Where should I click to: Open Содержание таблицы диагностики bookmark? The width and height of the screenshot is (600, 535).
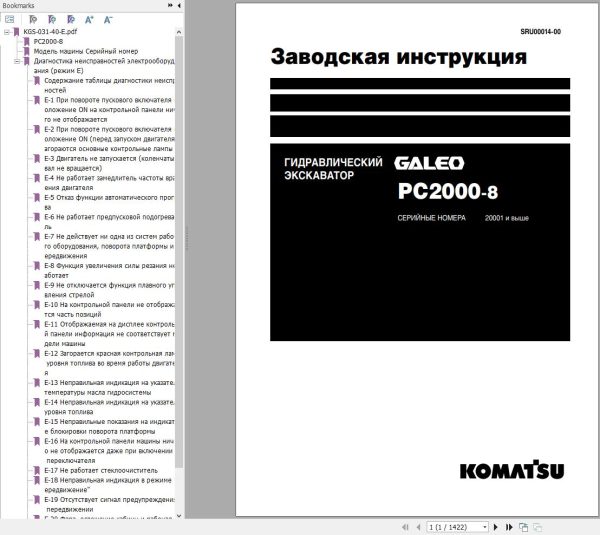pos(109,85)
